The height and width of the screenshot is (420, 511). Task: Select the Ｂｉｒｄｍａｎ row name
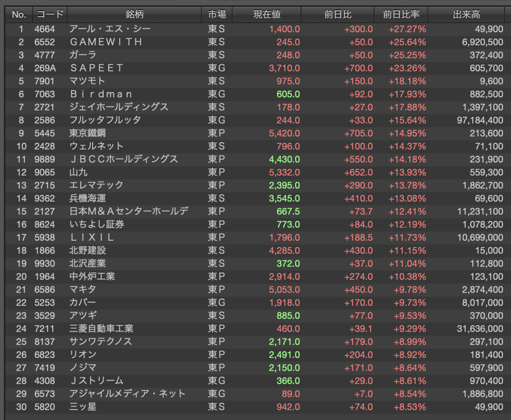tap(101, 94)
